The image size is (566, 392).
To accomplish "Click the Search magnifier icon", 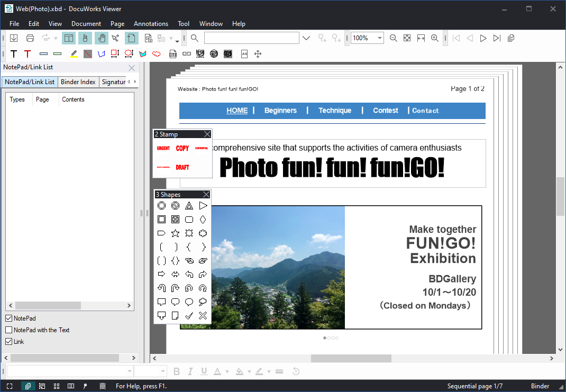I will 195,38.
